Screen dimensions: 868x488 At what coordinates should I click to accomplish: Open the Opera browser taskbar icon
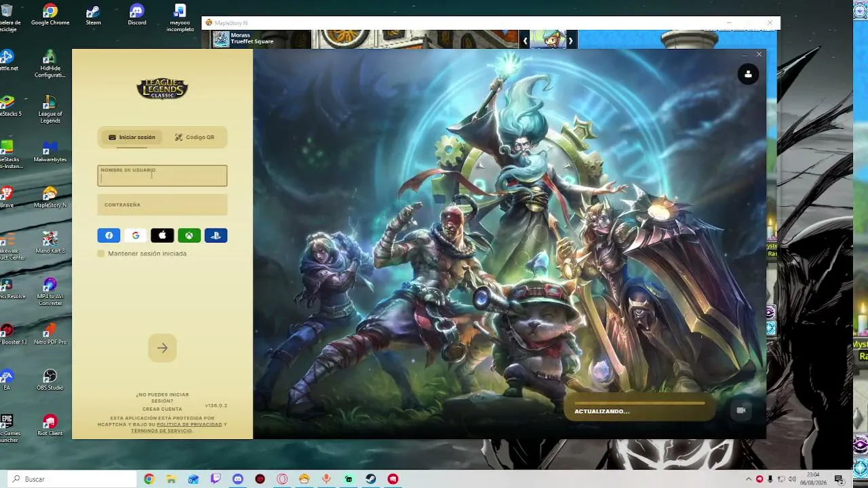pos(282,479)
